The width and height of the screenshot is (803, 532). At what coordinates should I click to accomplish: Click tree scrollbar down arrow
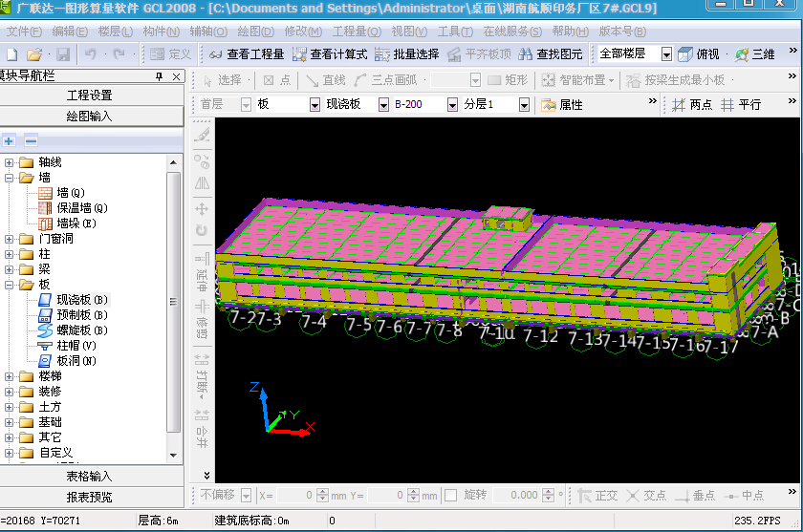(174, 455)
